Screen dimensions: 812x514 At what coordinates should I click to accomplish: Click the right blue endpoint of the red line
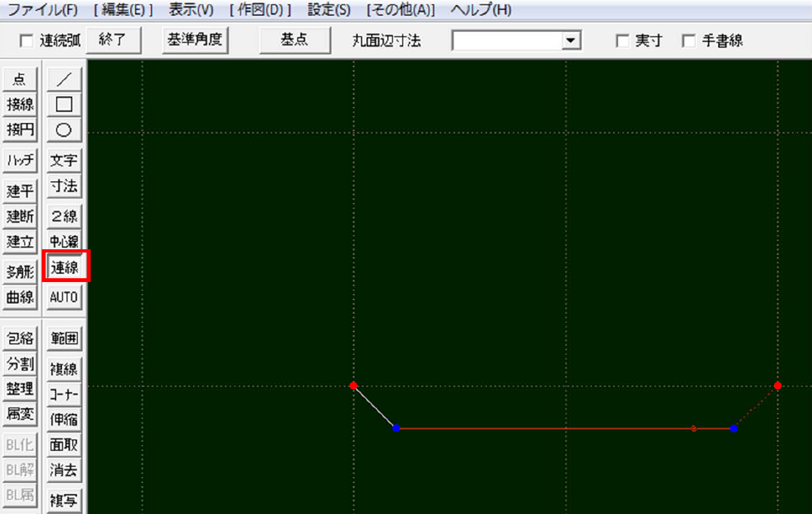tap(734, 428)
